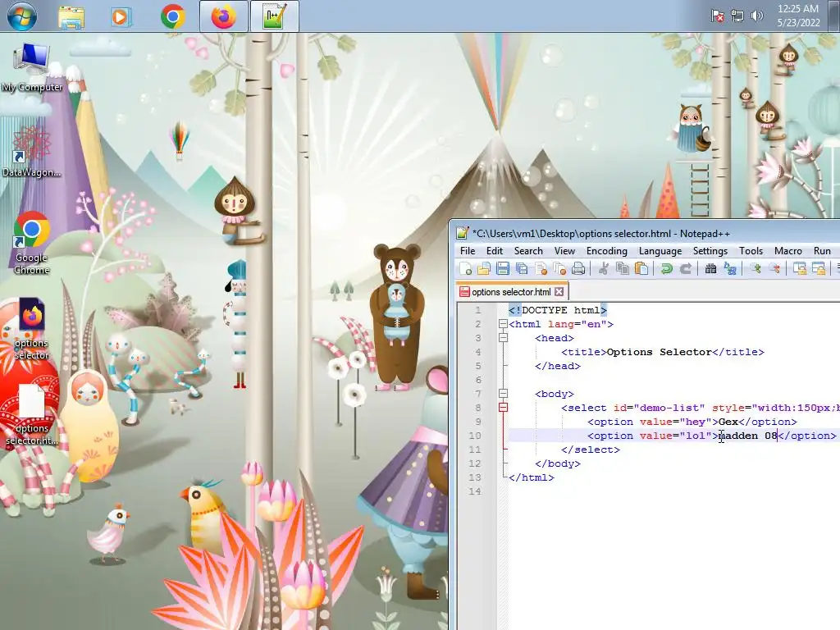Click the Replace icon in the toolbar
Viewport: 840px width, 630px height.
tap(729, 268)
